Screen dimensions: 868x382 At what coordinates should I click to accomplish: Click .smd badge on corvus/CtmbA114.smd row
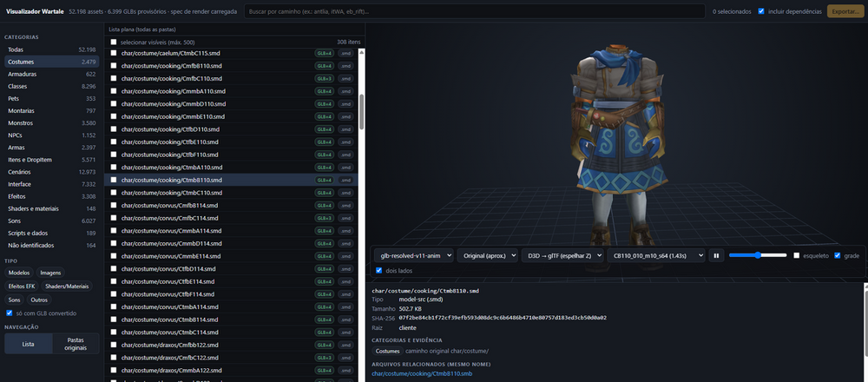(x=346, y=306)
